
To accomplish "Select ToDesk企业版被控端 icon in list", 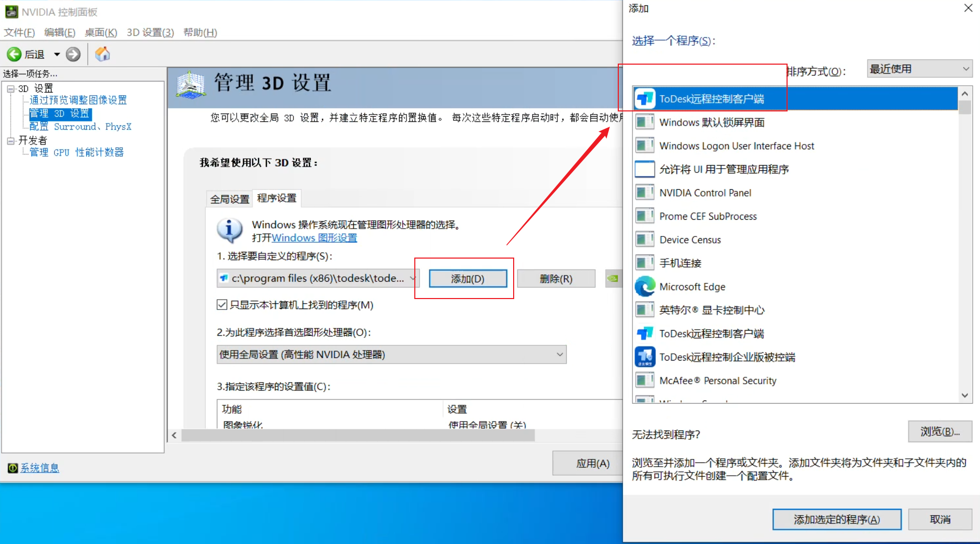I will [x=645, y=357].
